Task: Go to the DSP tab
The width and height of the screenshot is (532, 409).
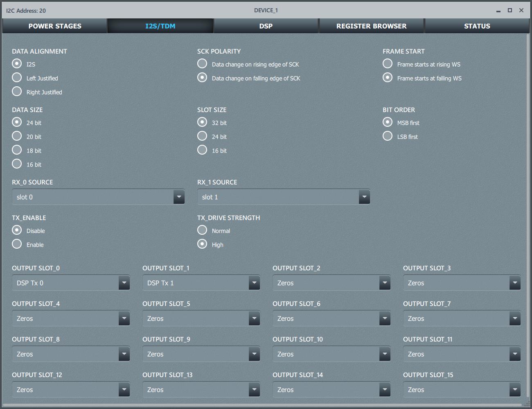Action: coord(266,26)
